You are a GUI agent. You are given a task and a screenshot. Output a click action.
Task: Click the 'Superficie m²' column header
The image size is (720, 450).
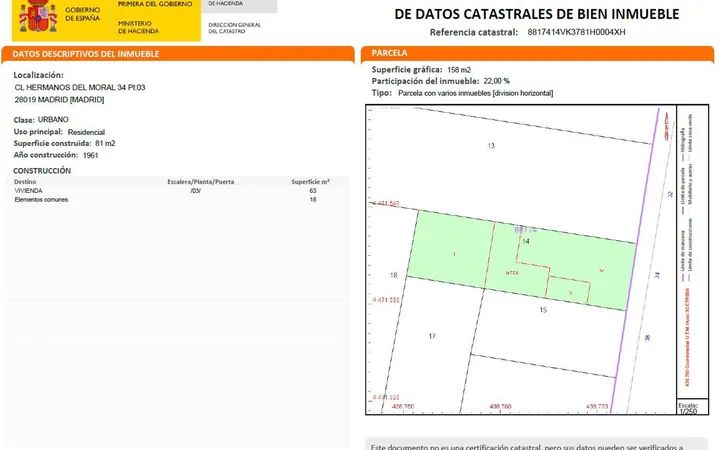pos(310,182)
